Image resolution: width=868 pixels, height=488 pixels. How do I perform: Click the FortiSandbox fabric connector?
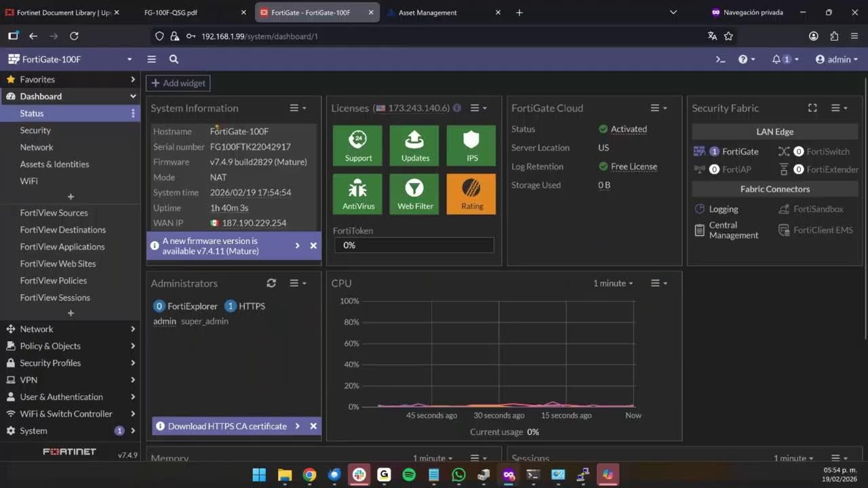811,209
